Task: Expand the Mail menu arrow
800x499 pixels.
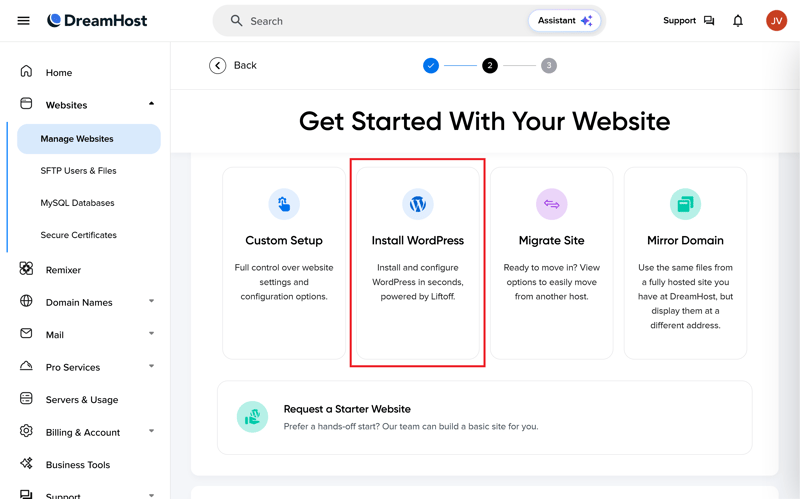Action: (152, 333)
